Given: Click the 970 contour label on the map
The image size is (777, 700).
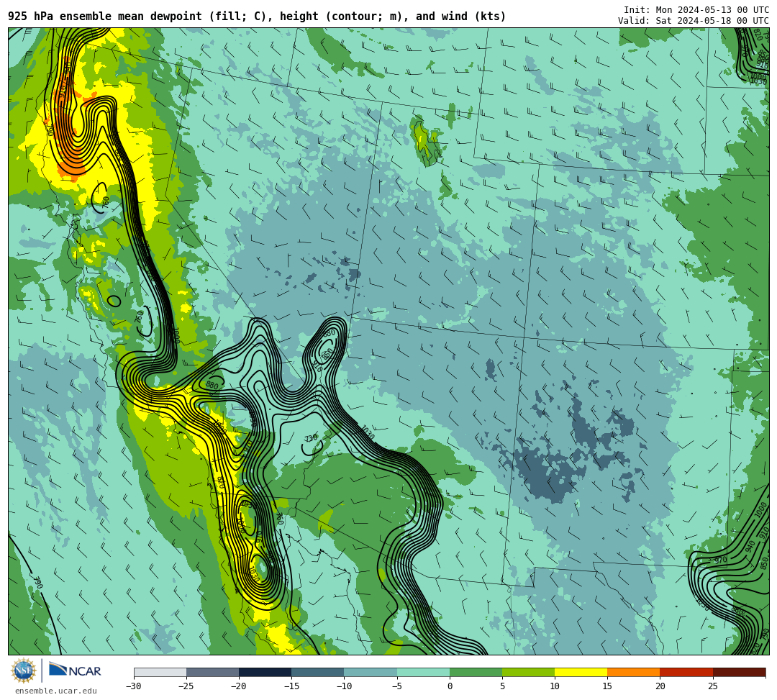Looking at the screenshot, I should (x=720, y=560).
